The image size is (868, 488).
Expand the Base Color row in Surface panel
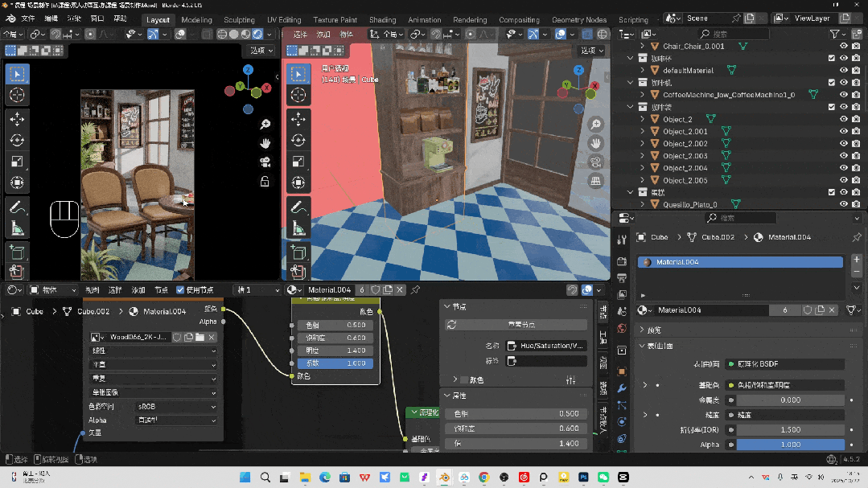644,385
